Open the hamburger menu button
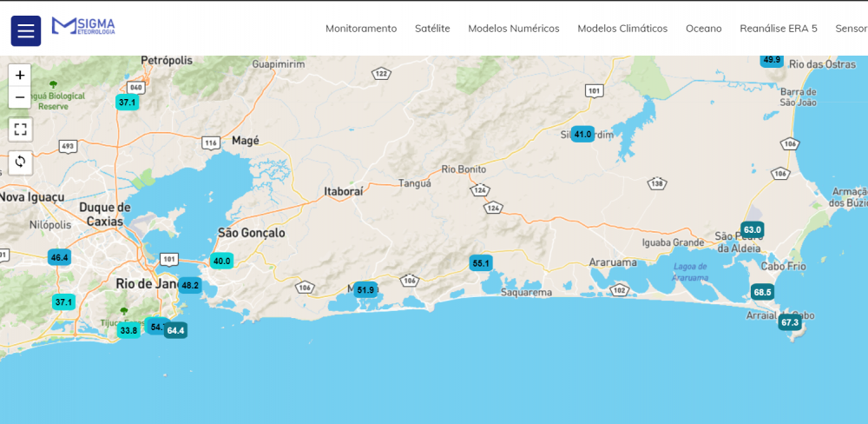This screenshot has height=424, width=868. pos(26,31)
